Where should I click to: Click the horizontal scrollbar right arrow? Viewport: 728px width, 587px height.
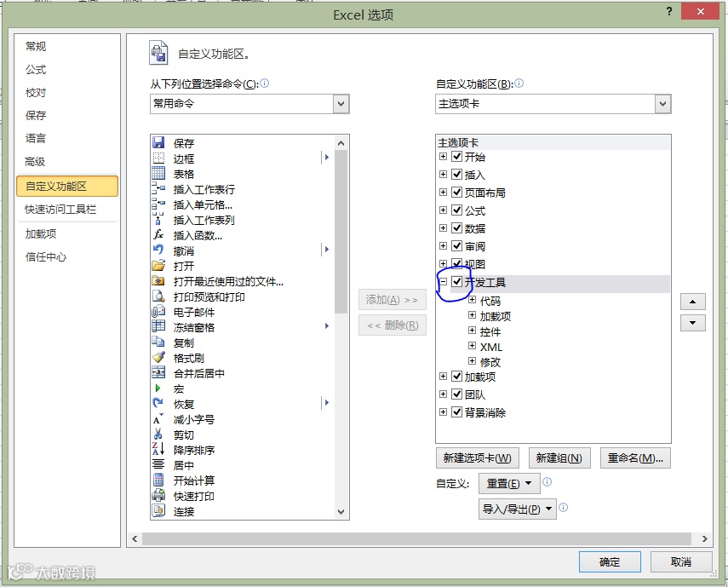[705, 538]
